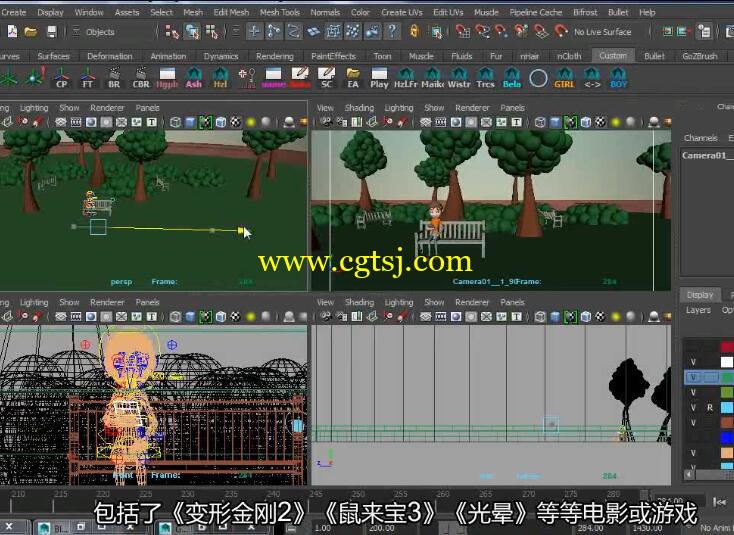
Task: Run the Hzl shelf script
Action: (x=220, y=78)
